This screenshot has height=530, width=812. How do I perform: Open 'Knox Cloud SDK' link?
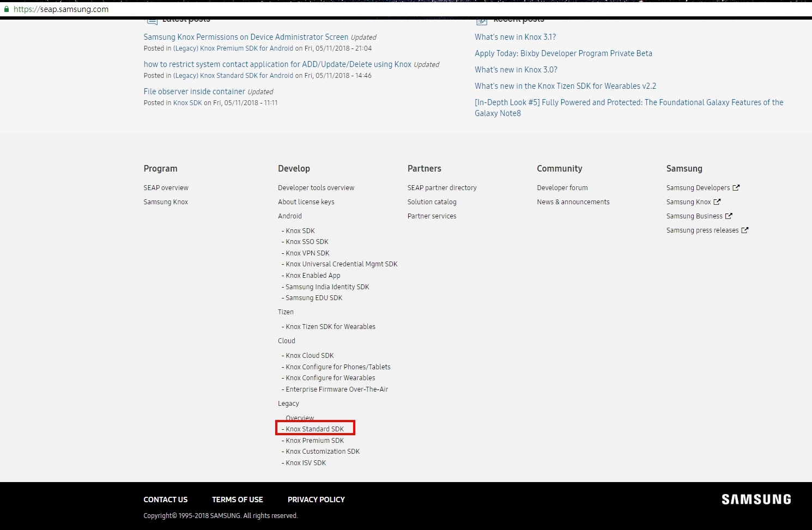tap(310, 356)
